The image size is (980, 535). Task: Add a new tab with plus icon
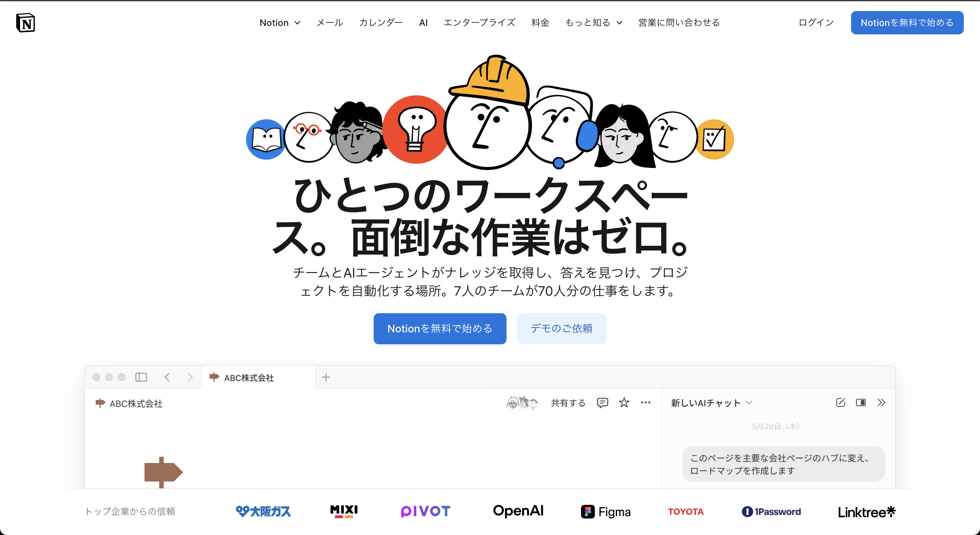(x=326, y=377)
